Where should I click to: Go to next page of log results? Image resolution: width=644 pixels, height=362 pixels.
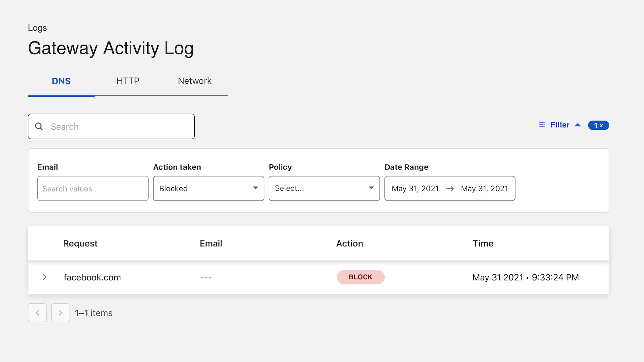click(60, 313)
